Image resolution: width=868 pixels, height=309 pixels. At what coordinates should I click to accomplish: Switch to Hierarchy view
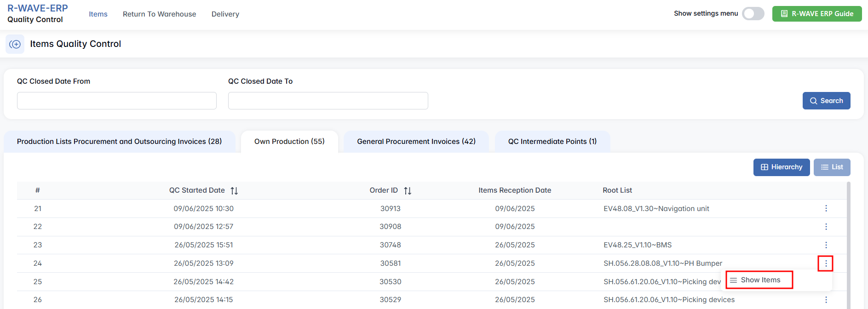pos(781,167)
